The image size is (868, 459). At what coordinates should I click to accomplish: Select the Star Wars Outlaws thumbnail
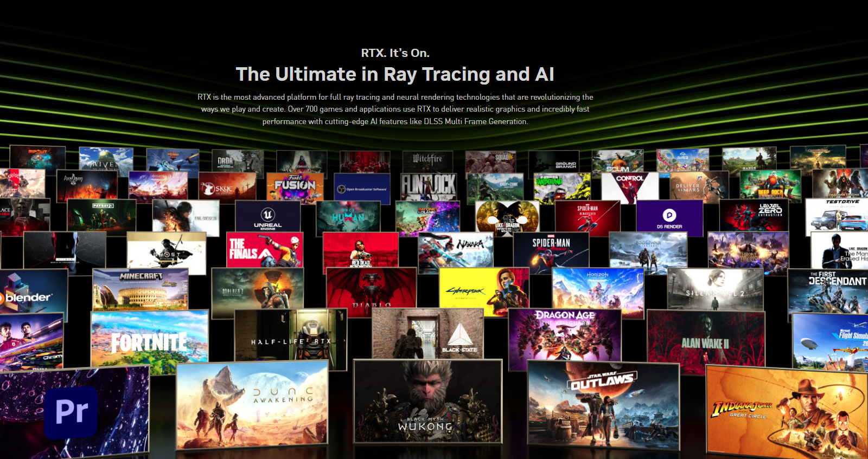tap(603, 405)
